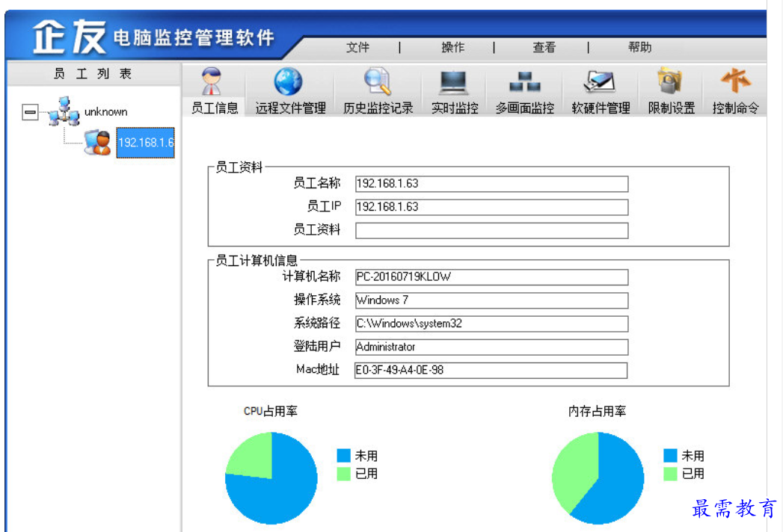Collapse the unknown group tree node

(x=30, y=112)
